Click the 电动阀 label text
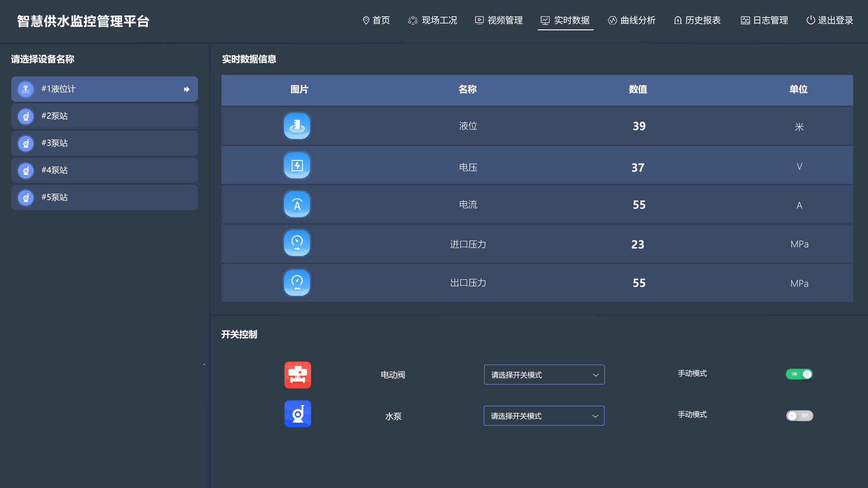The height and width of the screenshot is (488, 868). [393, 375]
